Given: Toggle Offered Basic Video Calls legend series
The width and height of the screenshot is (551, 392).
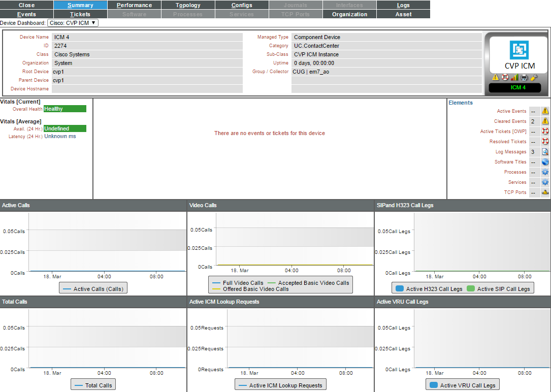Looking at the screenshot, I should [x=250, y=289].
